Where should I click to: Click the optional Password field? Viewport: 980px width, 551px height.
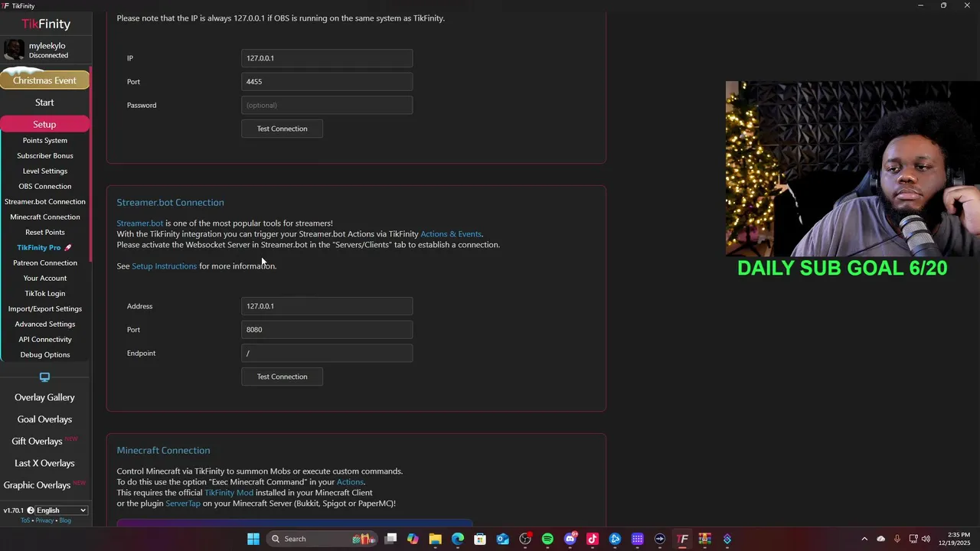[x=327, y=105]
